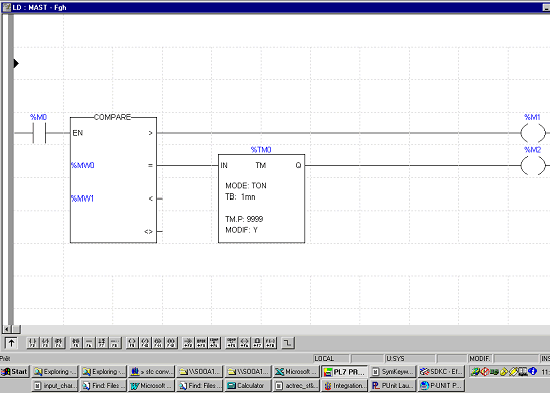Open the input_char... taskbar window

[x=55, y=385]
